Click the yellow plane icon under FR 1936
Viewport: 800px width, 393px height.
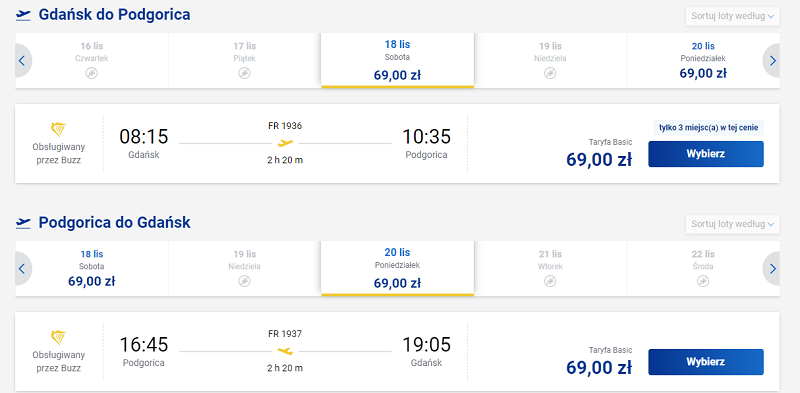(285, 143)
